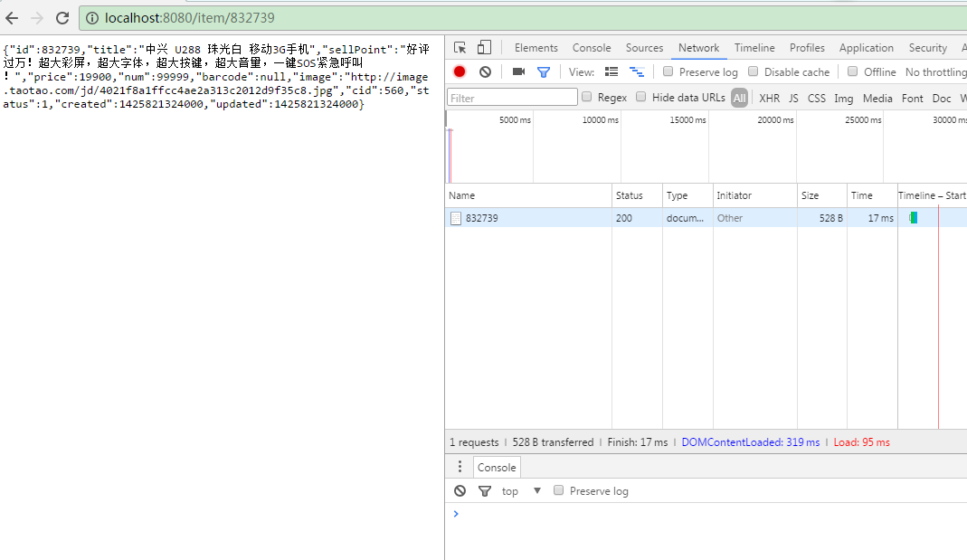
Task: Open the top context dropdown arrow
Action: (537, 491)
